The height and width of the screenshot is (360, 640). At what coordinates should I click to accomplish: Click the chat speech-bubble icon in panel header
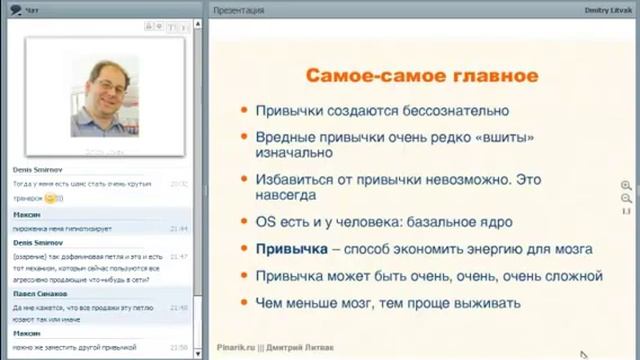coord(16,10)
